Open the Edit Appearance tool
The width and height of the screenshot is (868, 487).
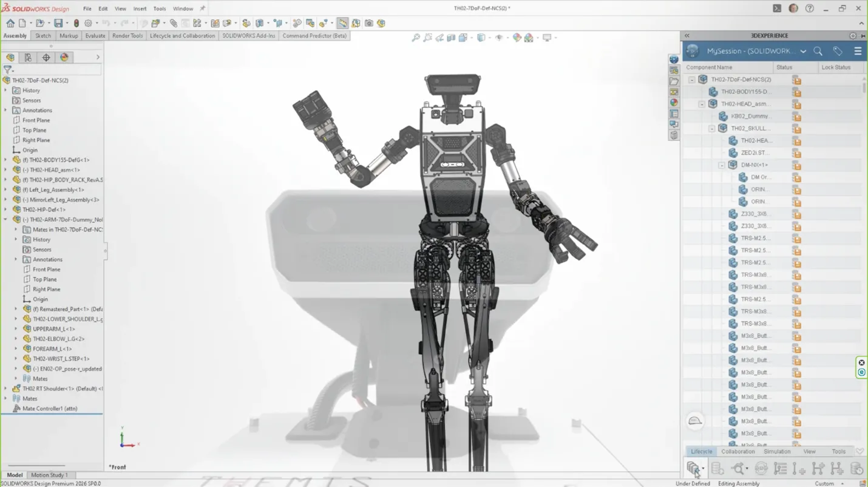517,38
